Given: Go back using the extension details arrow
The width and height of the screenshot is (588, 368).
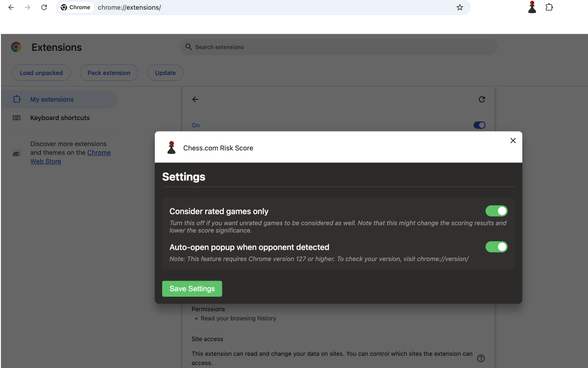Looking at the screenshot, I should click(x=195, y=99).
